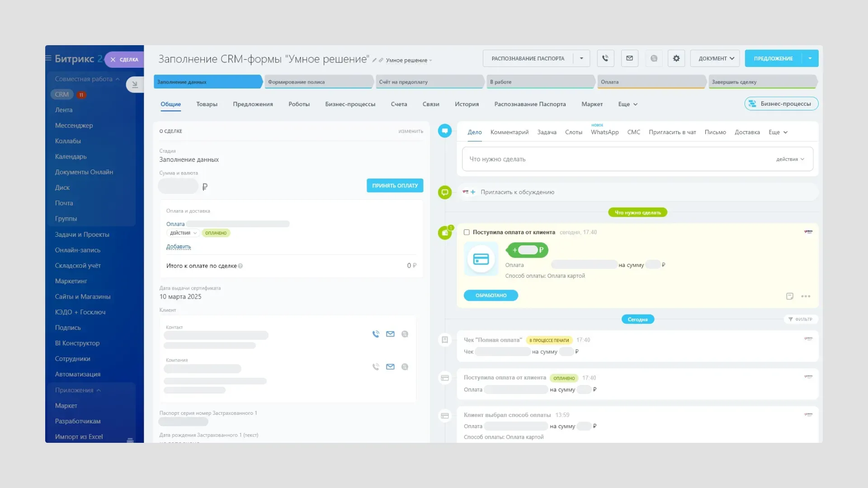Open the ДОКУМЕНТ dropdown
Screen dimensions: 868x488
pos(715,58)
